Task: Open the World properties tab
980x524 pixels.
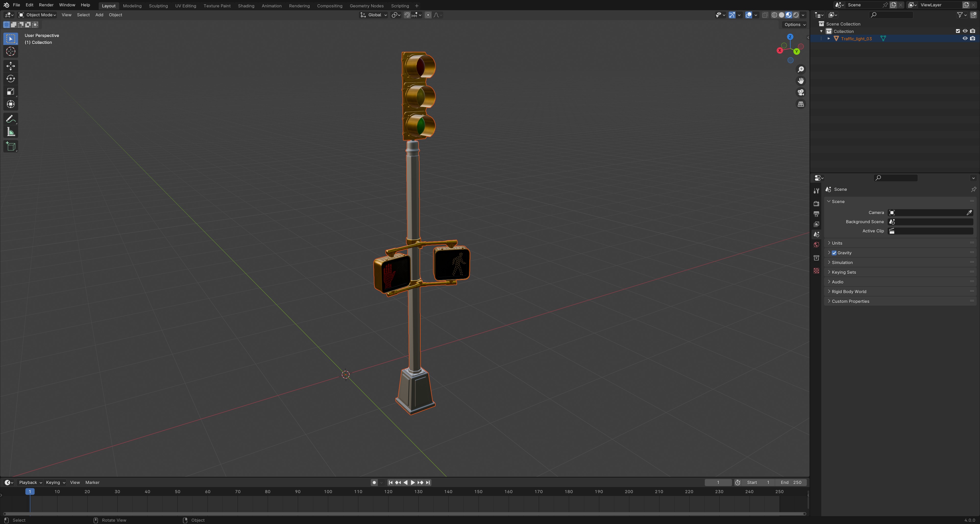Action: [816, 244]
